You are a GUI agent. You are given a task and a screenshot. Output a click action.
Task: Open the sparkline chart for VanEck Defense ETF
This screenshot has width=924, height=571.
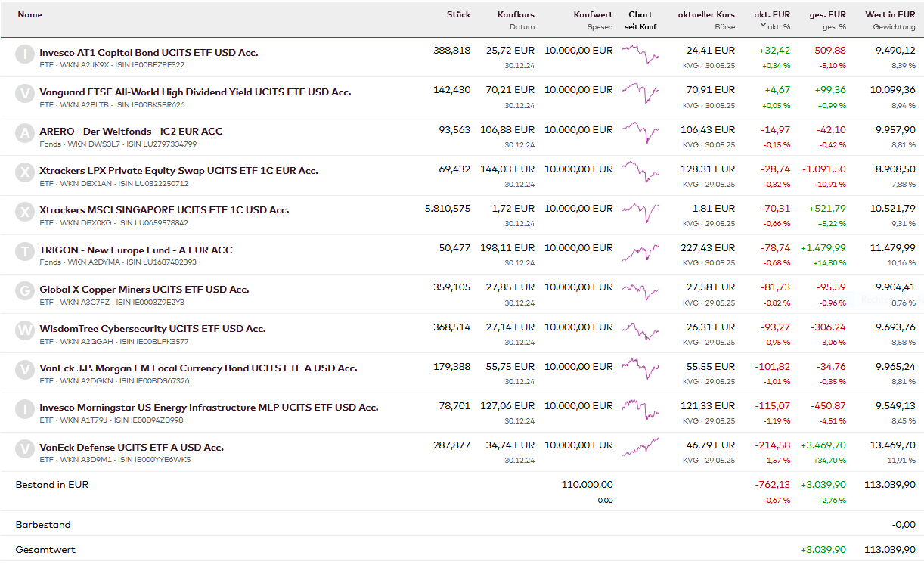pos(640,448)
